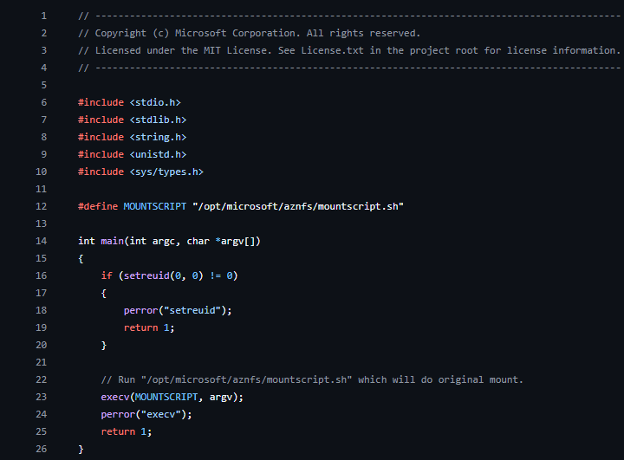Click line number 1 in the gutter
The image size is (624, 460).
[41, 17]
